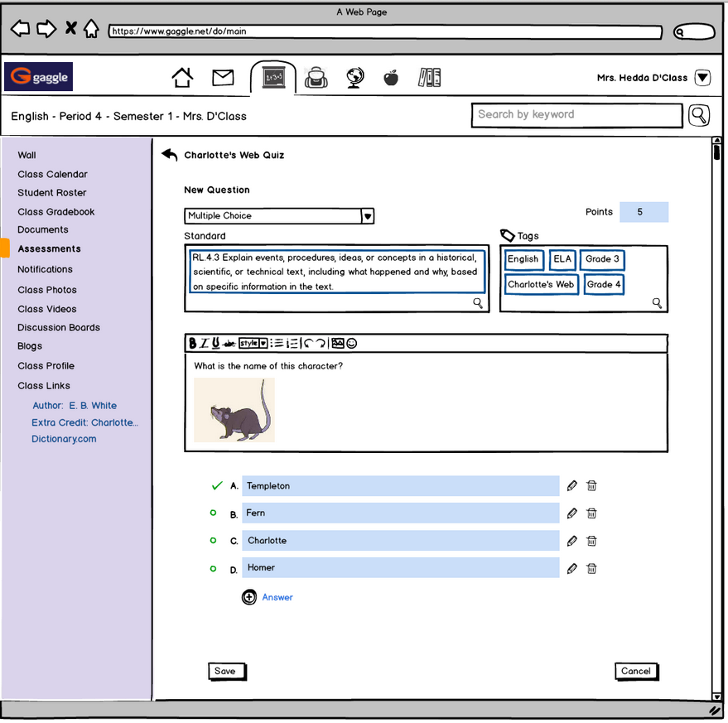Open the mail envelope icon in top navigation

pos(223,78)
